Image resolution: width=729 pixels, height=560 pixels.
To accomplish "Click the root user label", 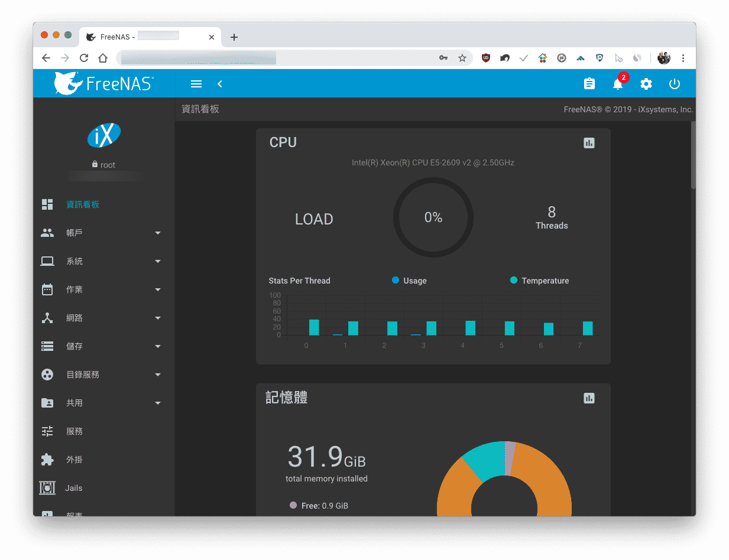I will tap(104, 165).
